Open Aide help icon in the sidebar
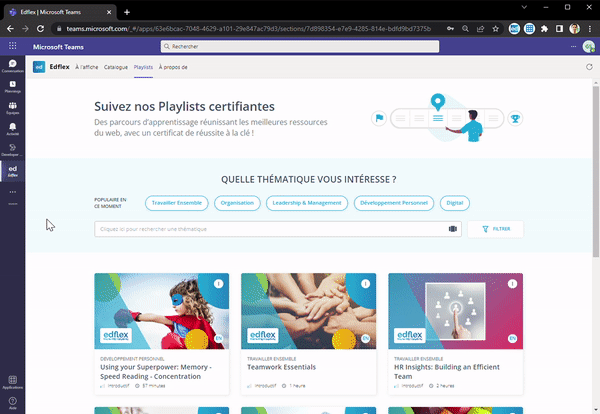Viewport: 600px width, 414px height. 13,403
